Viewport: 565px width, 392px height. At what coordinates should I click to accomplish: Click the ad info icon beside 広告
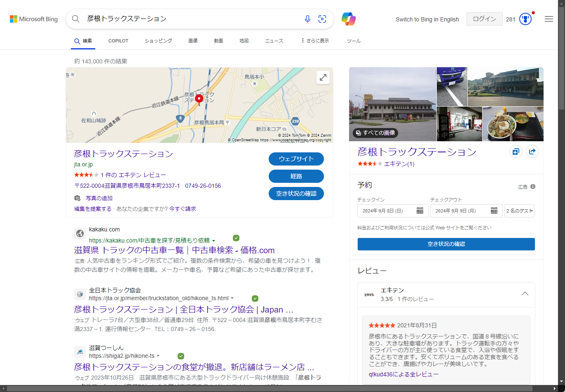(x=533, y=187)
